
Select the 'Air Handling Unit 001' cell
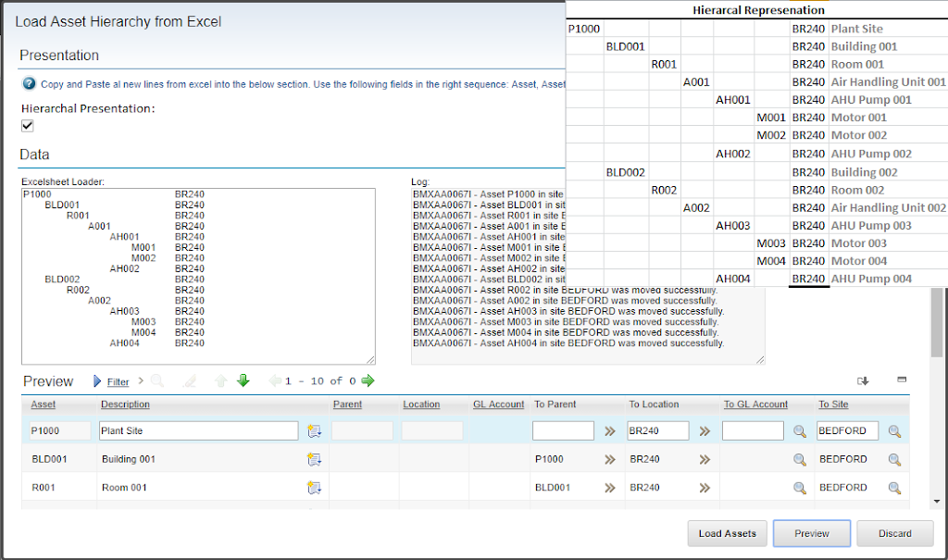[888, 81]
